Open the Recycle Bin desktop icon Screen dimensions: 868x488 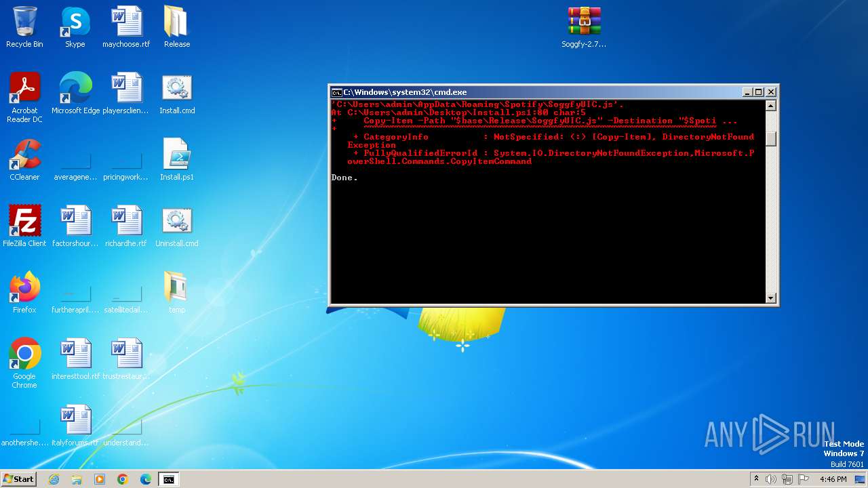24,27
